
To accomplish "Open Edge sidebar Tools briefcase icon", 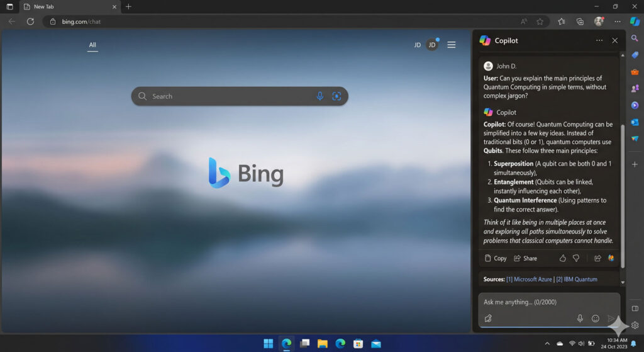I will pyautogui.click(x=635, y=72).
